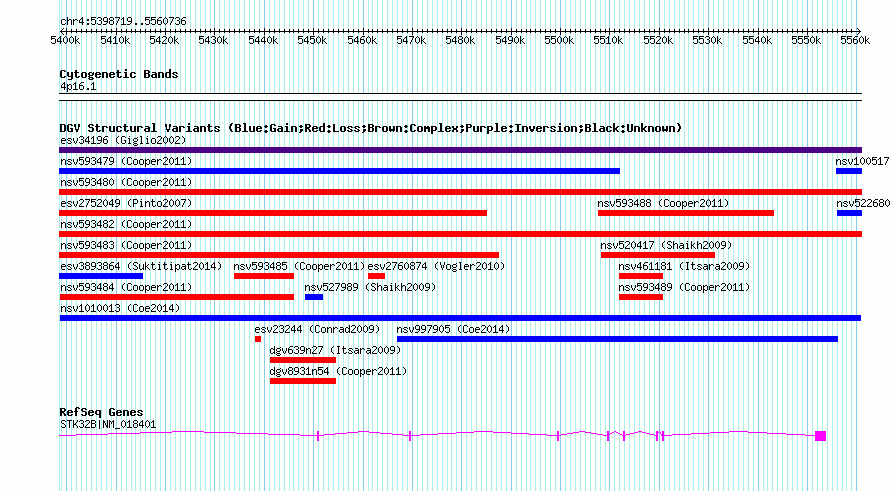Click the RefSeq Genes track title
Viewport: 890px width, 491px height.
click(101, 412)
